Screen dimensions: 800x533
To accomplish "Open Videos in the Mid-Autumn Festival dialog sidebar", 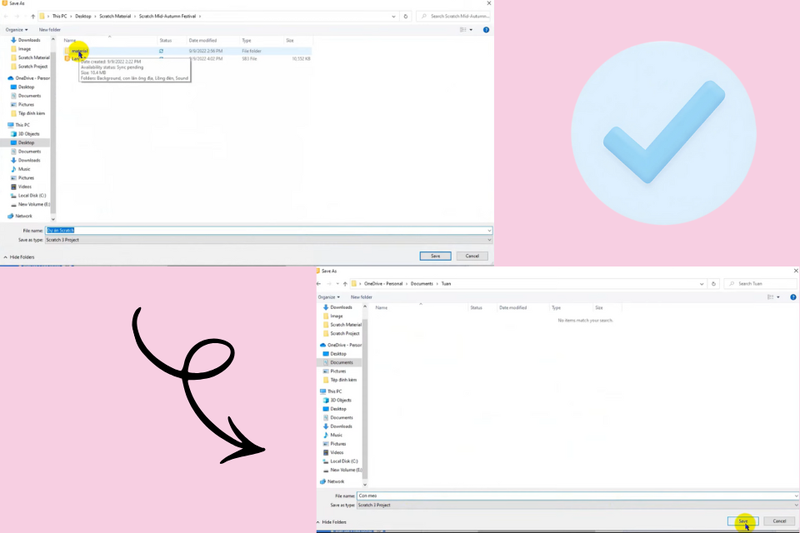I will [24, 187].
